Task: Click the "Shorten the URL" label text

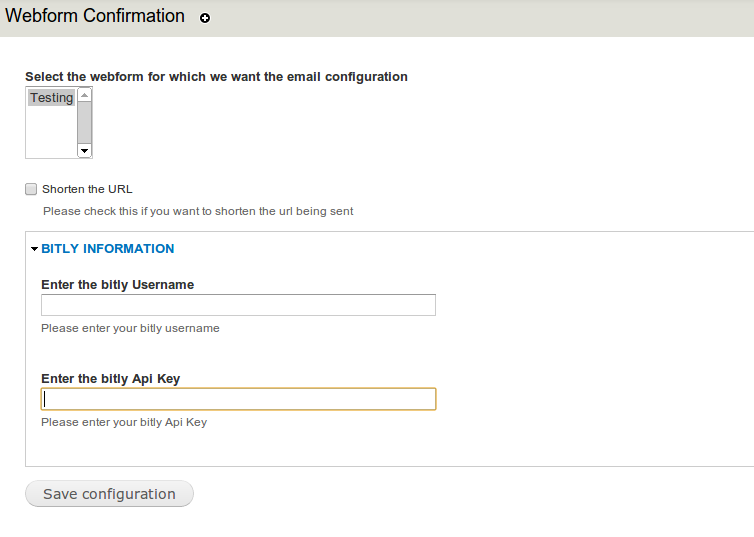Action: (87, 189)
